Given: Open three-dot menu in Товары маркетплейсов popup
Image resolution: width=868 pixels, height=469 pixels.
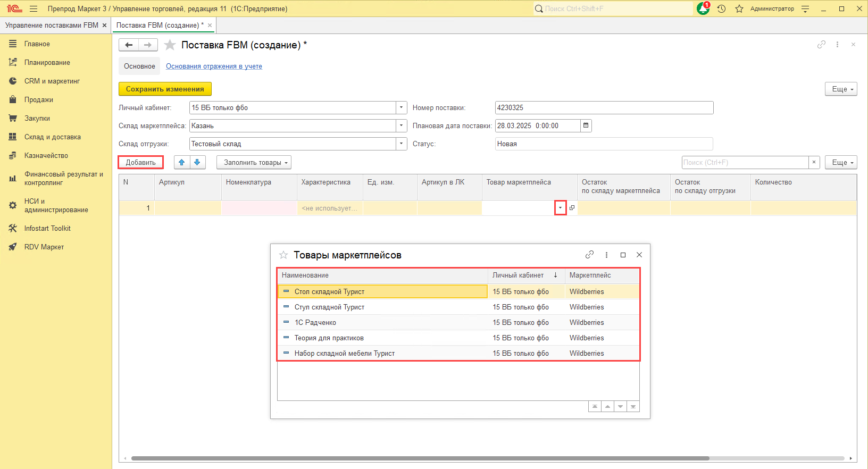Looking at the screenshot, I should point(606,255).
